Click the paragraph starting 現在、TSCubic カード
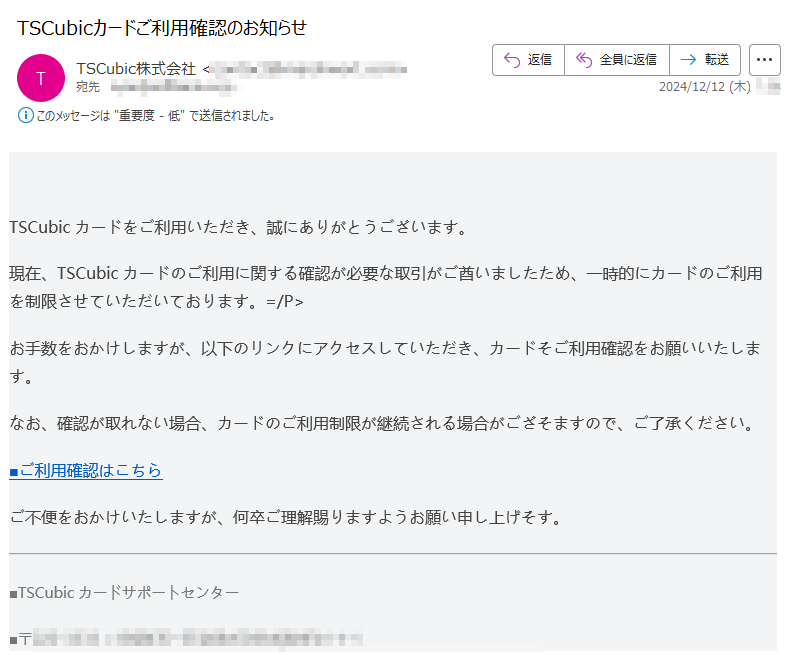Screen dimensions: 785x655 pos(385,287)
